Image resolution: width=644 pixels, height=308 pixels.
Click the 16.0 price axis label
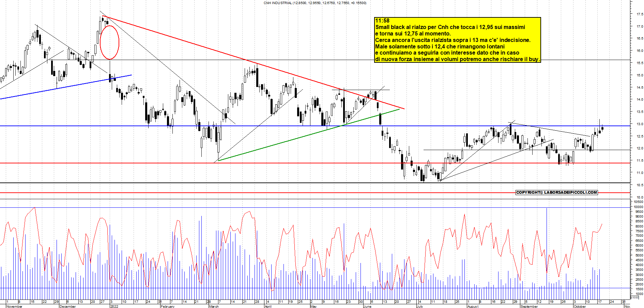click(640, 51)
